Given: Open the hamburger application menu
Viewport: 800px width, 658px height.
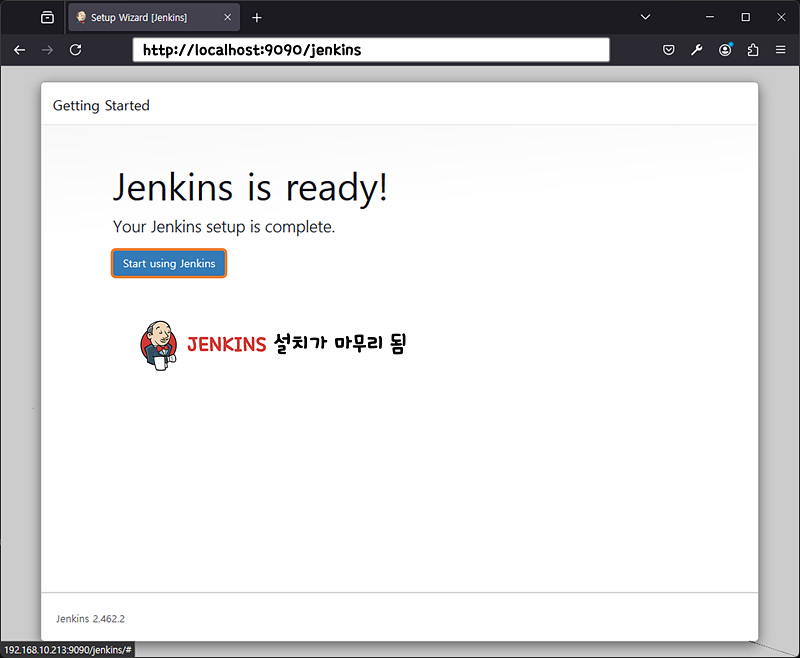Looking at the screenshot, I should 781,50.
